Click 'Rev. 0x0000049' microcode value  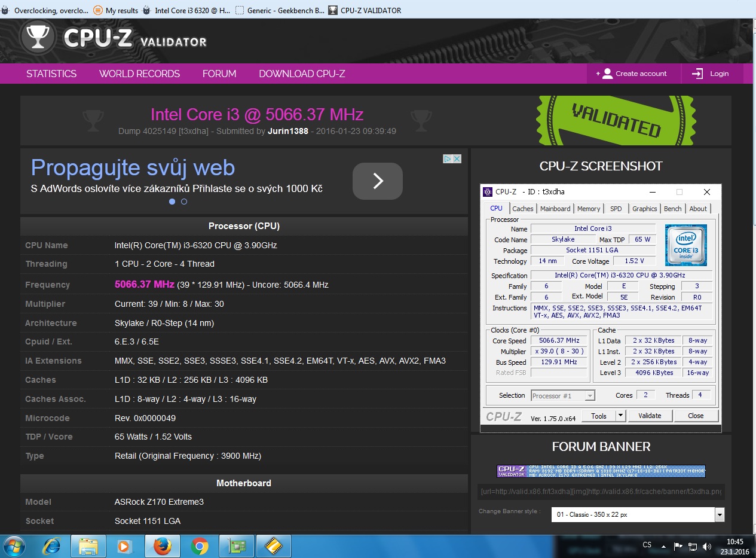[x=145, y=418]
